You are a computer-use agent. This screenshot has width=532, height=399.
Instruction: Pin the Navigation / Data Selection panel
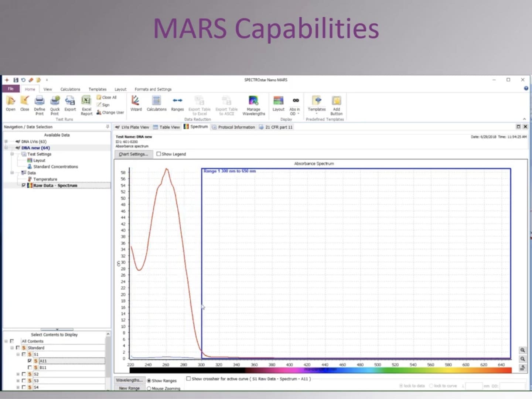[x=108, y=127]
